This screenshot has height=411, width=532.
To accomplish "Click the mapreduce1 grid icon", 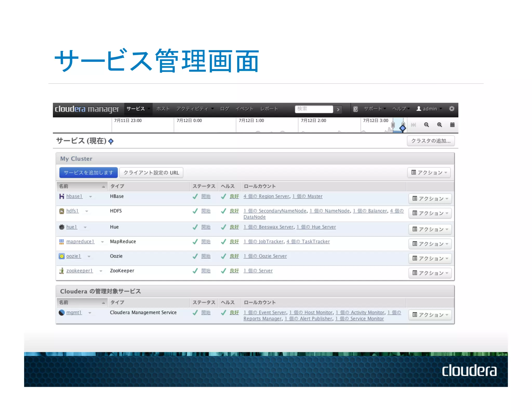I will coord(62,242).
